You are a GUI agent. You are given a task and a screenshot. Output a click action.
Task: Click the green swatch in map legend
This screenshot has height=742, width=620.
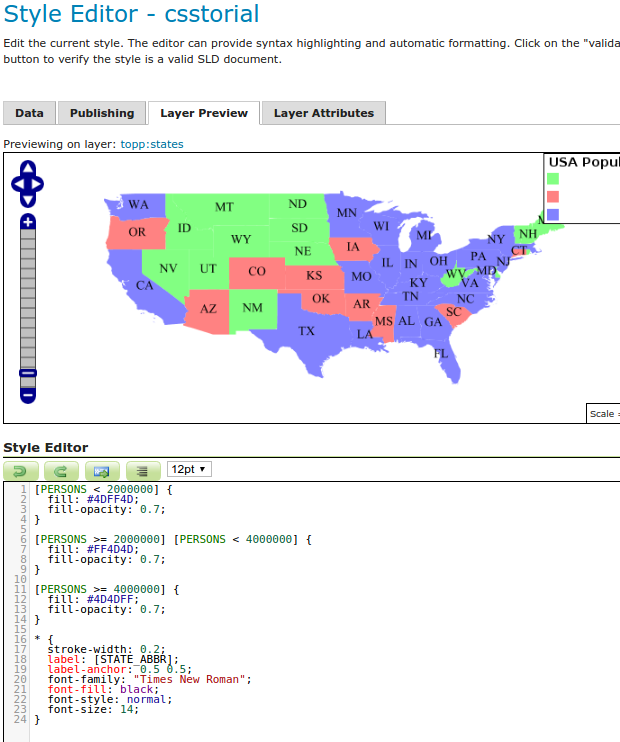coord(553,179)
